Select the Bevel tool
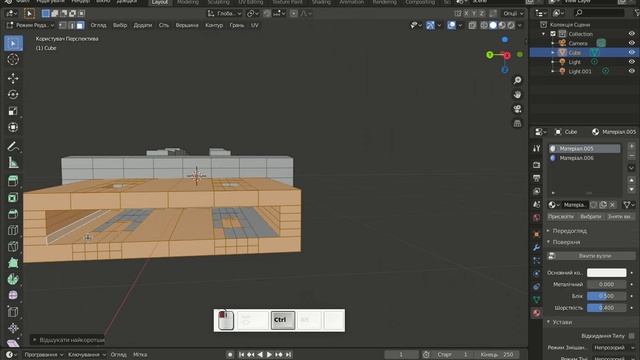This screenshot has width=640, height=360. pyautogui.click(x=13, y=214)
